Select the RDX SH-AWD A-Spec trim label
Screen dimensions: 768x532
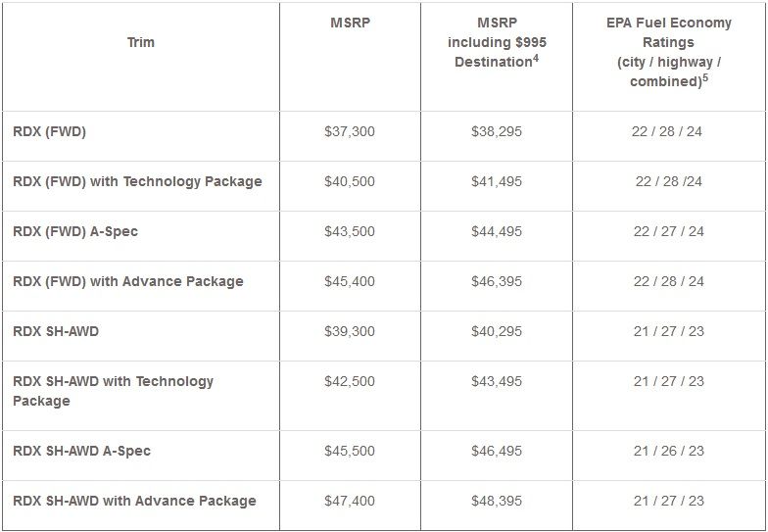coord(81,451)
